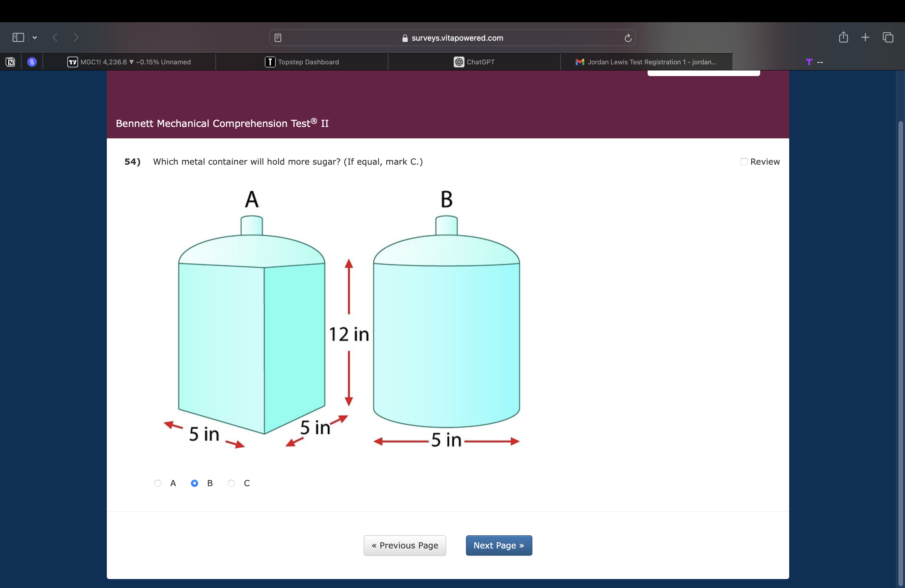
Task: Open the Share icon in the toolbar
Action: click(x=843, y=37)
